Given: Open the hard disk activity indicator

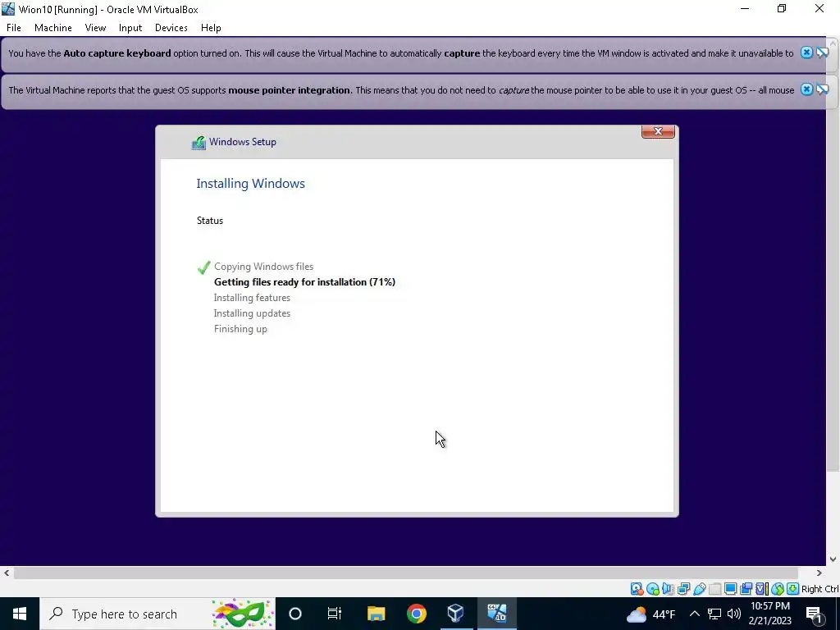Looking at the screenshot, I should 637,589.
